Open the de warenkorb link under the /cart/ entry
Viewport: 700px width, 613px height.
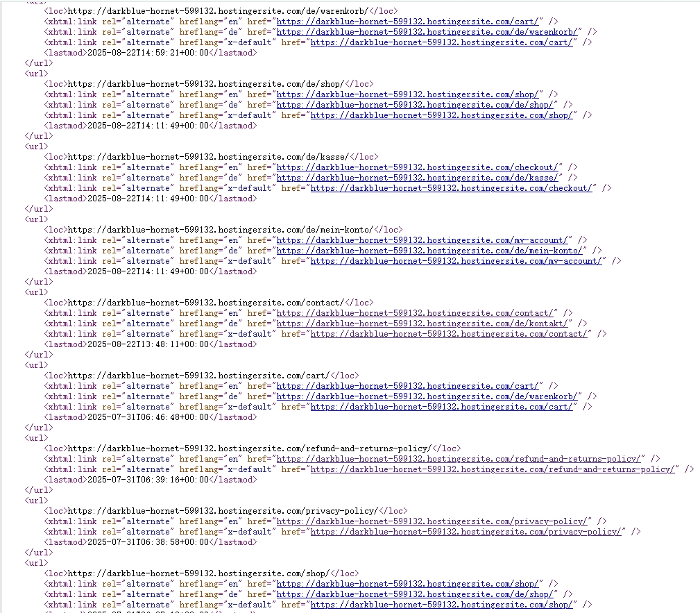click(x=427, y=396)
